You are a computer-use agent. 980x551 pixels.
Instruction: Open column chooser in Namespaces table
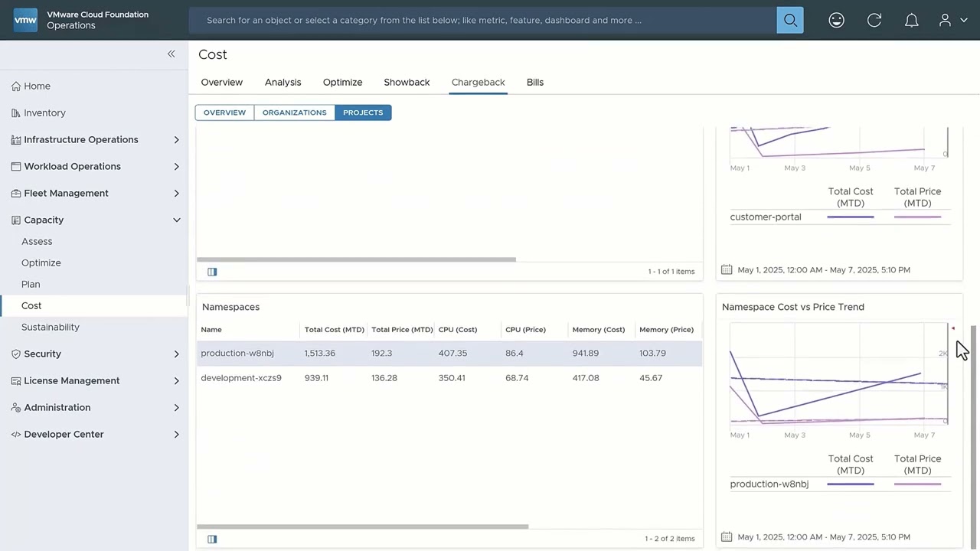click(212, 539)
